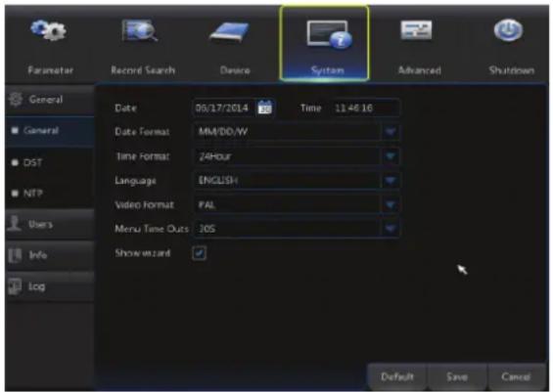553x392 pixels.
Task: Expand the Video Format dropdown
Action: 391,204
